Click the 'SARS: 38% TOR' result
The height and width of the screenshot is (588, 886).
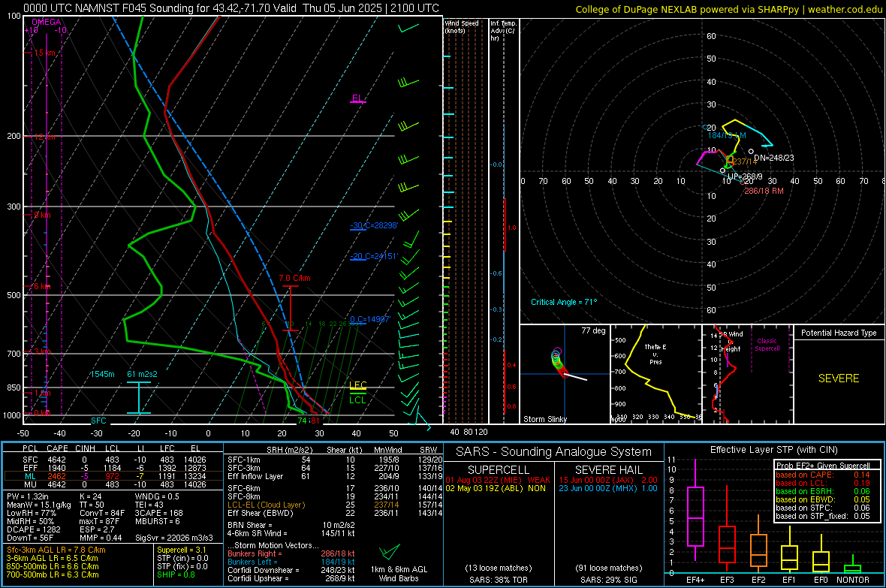click(498, 580)
